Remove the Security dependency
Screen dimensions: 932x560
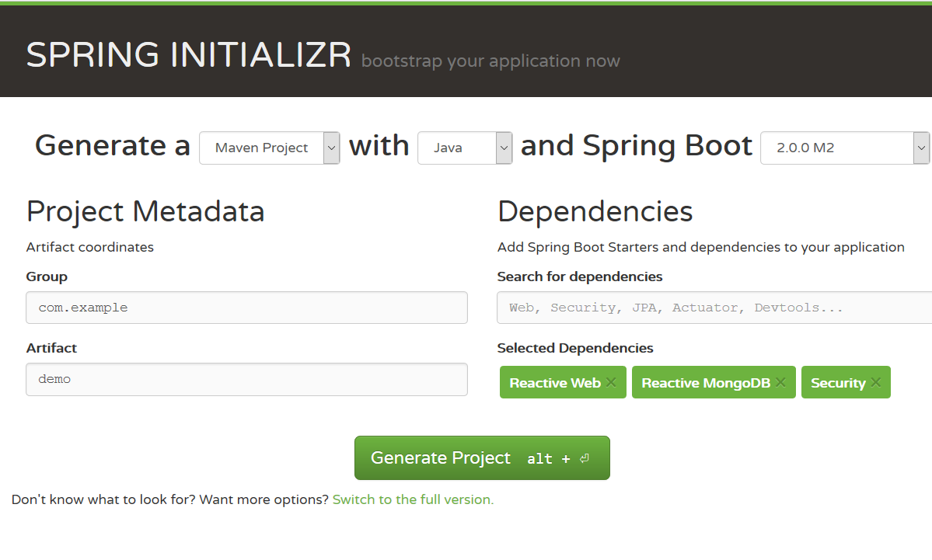pyautogui.click(x=876, y=381)
